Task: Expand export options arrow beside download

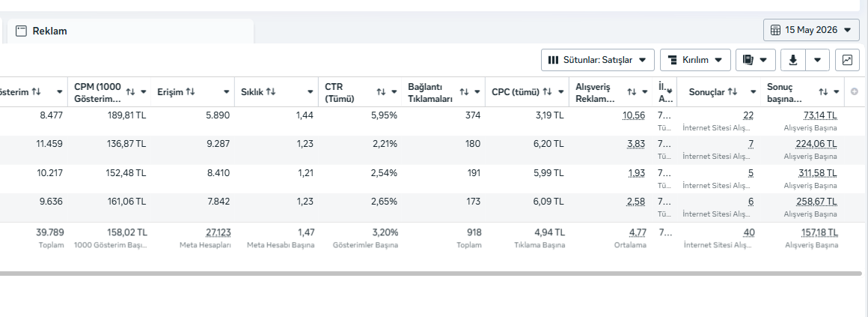Action: coord(818,60)
